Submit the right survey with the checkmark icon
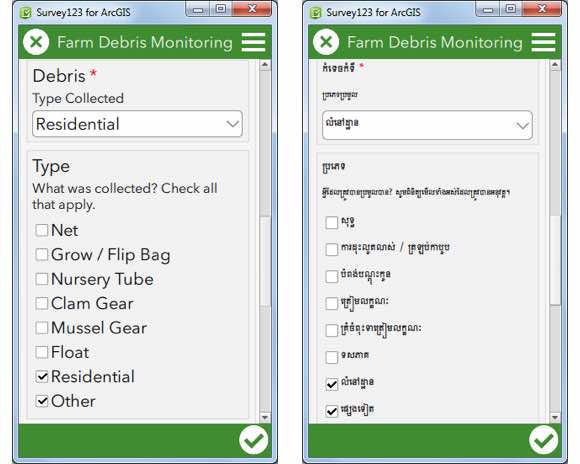 pos(543,440)
